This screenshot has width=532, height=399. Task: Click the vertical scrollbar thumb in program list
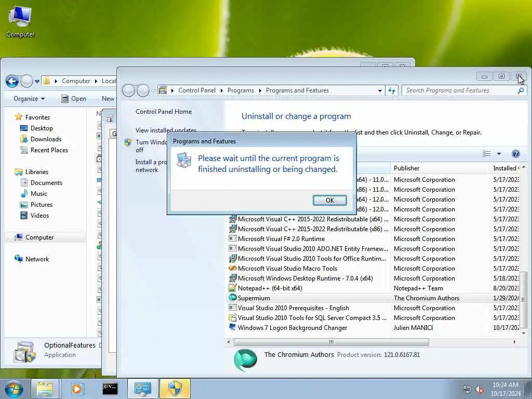523,299
